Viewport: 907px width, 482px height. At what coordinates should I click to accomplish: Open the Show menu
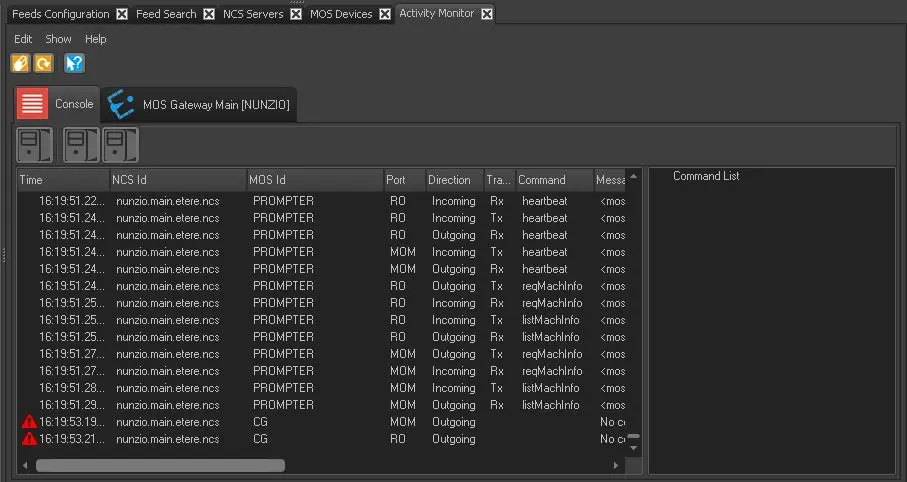(x=59, y=39)
